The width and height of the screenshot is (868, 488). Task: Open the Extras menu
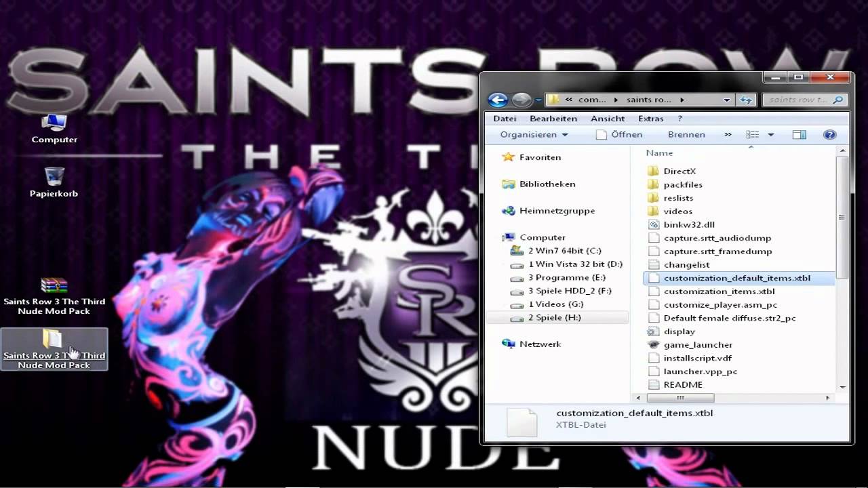tap(651, 119)
